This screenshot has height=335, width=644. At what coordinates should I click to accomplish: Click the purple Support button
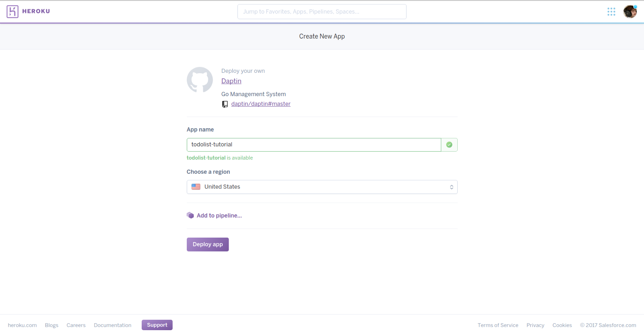click(x=157, y=325)
